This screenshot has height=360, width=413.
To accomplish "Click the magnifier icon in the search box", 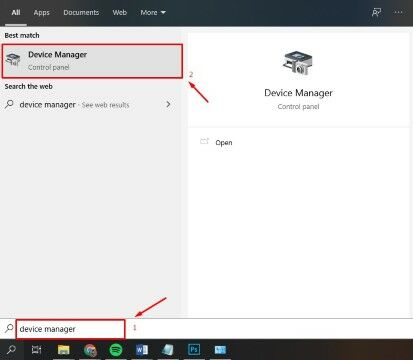I will (x=9, y=329).
